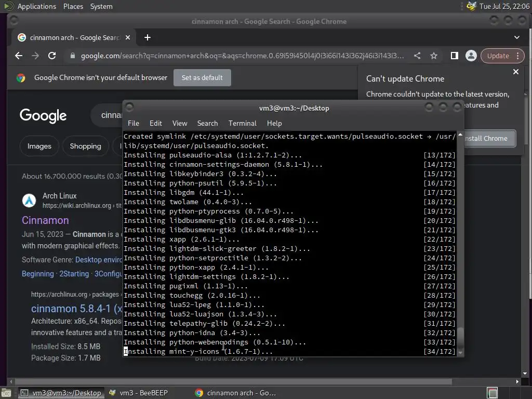Click Reinstall Chrome button
This screenshot has width=532, height=399.
[489, 138]
